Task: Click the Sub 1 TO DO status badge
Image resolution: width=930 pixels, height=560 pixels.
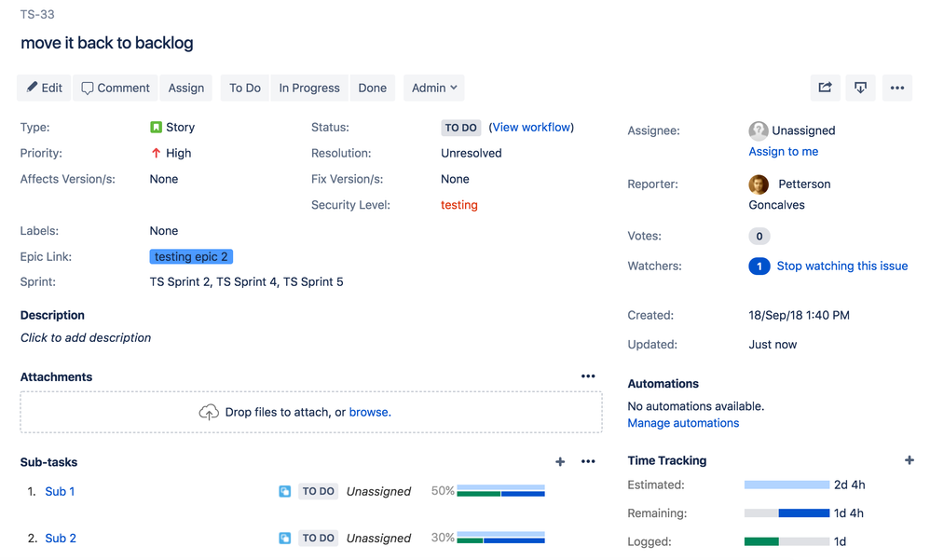Action: tap(319, 491)
